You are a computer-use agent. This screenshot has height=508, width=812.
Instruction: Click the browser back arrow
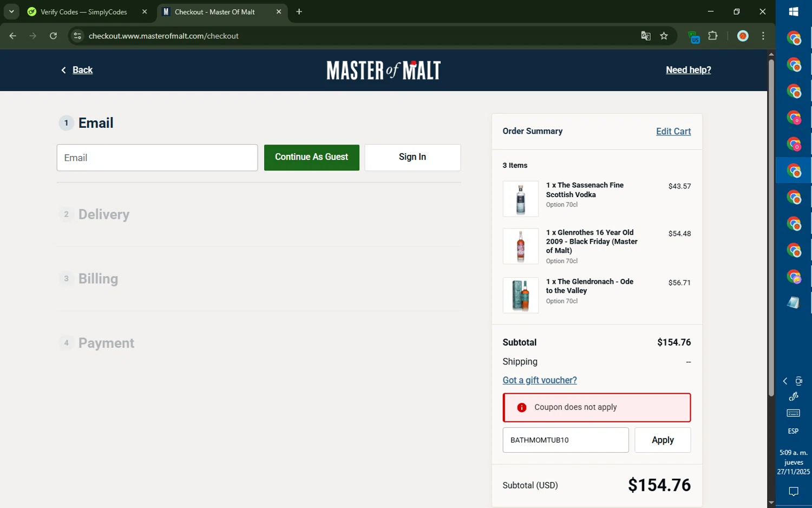[13, 36]
